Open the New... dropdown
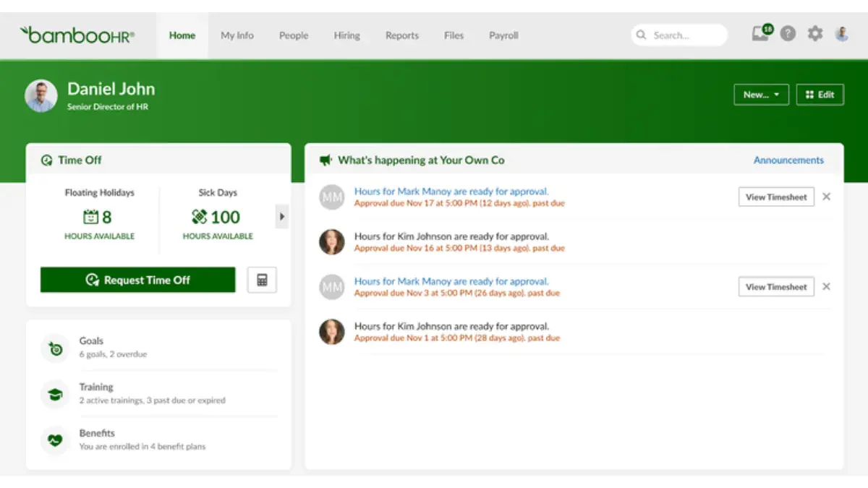 point(761,95)
